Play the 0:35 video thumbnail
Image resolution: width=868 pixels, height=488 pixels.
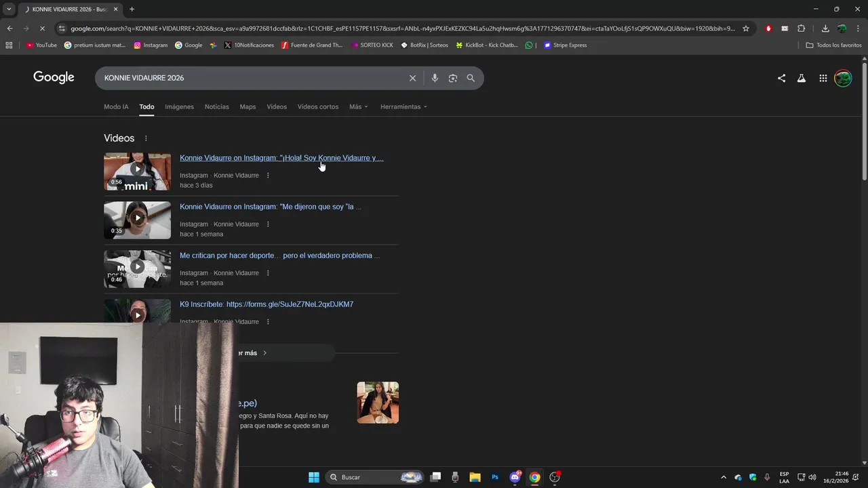pyautogui.click(x=137, y=220)
